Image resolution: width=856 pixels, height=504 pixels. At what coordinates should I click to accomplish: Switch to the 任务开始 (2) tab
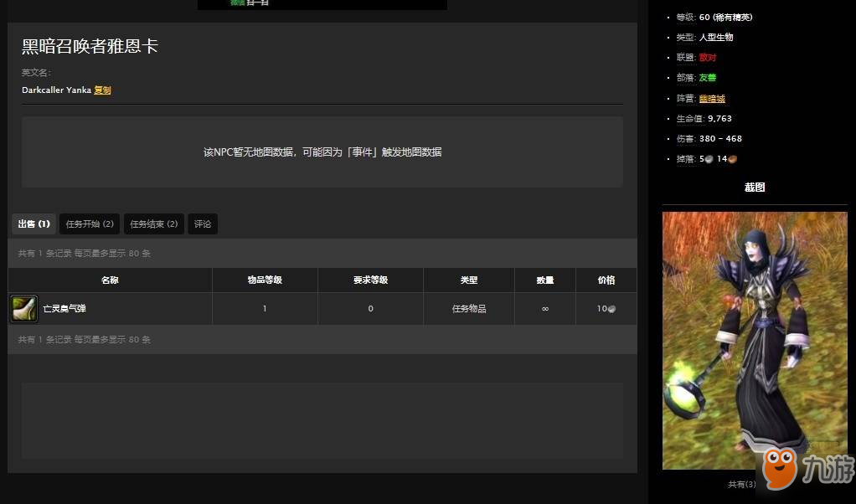coord(90,224)
